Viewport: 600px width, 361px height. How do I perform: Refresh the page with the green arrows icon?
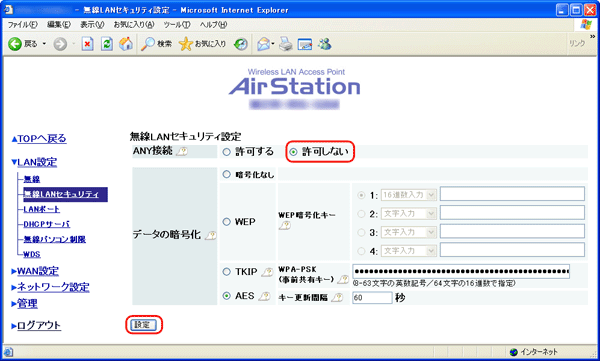click(x=107, y=44)
